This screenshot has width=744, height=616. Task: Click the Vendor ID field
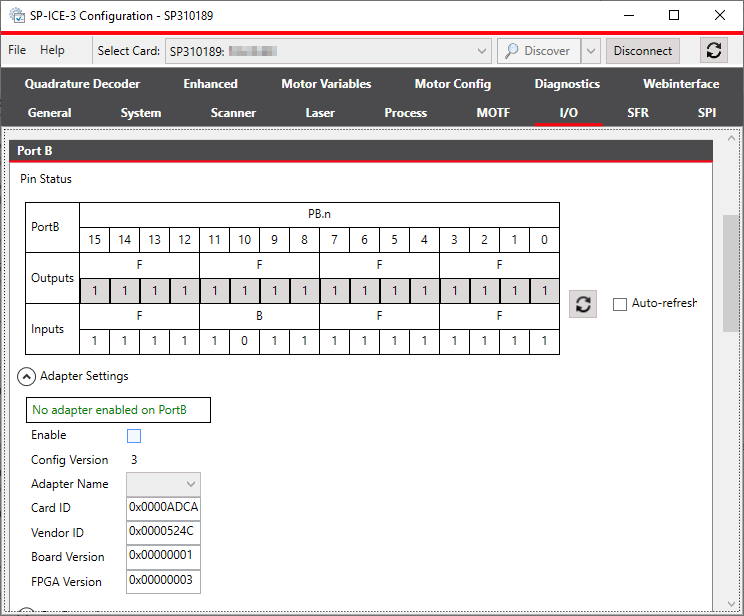click(x=163, y=532)
